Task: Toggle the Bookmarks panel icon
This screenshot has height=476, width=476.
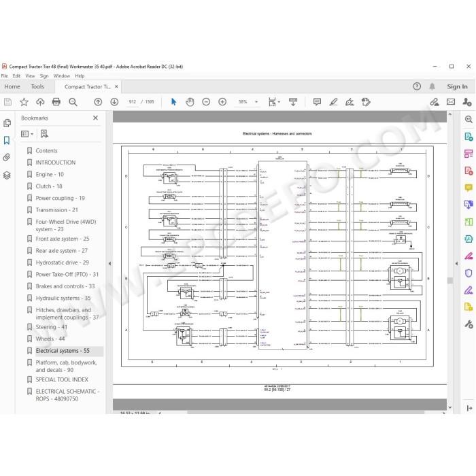Action: 7,140
